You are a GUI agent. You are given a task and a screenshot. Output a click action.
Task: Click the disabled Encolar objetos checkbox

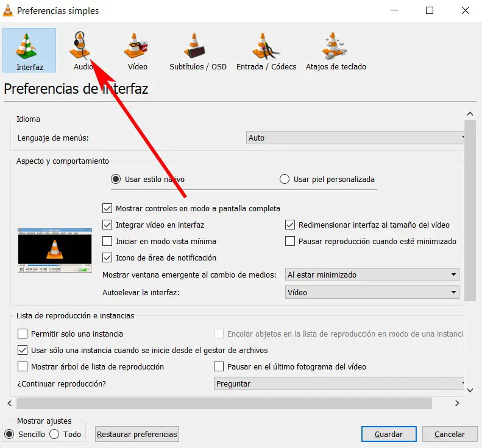pyautogui.click(x=219, y=334)
